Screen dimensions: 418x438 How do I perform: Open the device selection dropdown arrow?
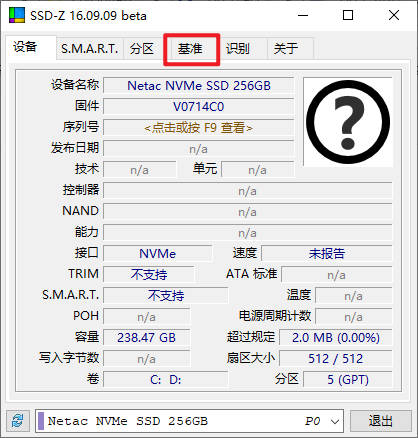335,421
